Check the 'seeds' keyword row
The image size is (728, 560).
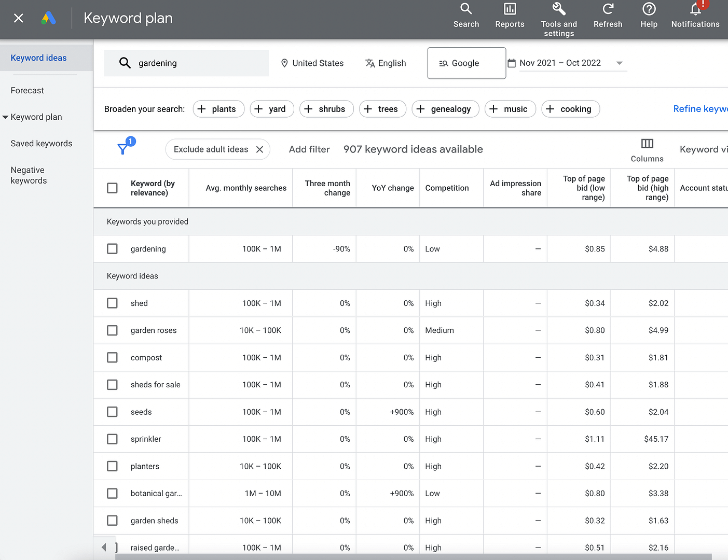112,412
